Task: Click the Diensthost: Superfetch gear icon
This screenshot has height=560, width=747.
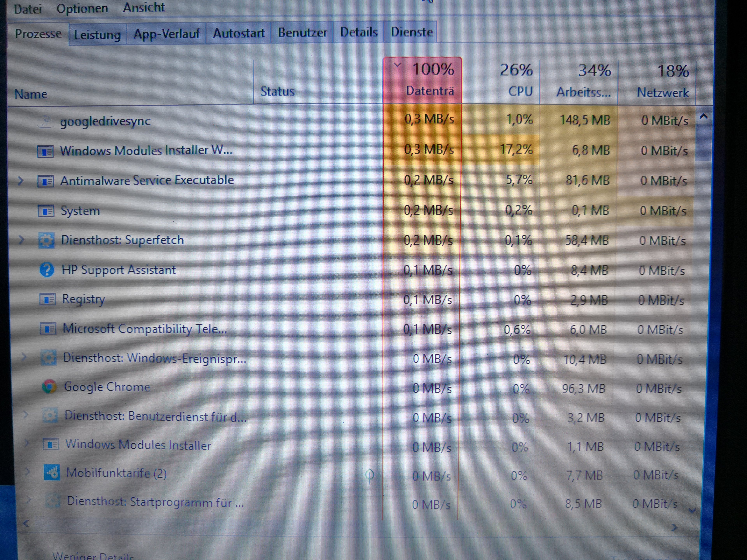Action: tap(46, 240)
